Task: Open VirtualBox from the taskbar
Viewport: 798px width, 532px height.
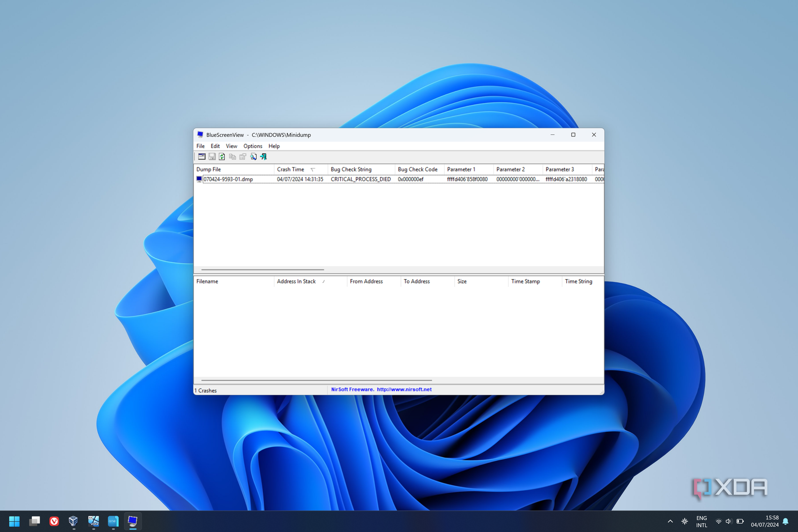Action: point(74,521)
